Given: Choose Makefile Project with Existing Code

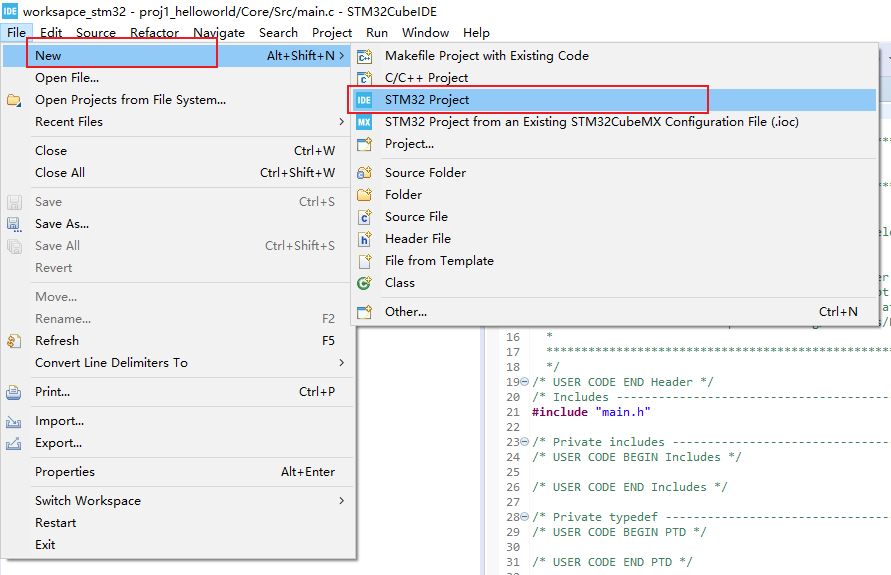Looking at the screenshot, I should [614, 56].
